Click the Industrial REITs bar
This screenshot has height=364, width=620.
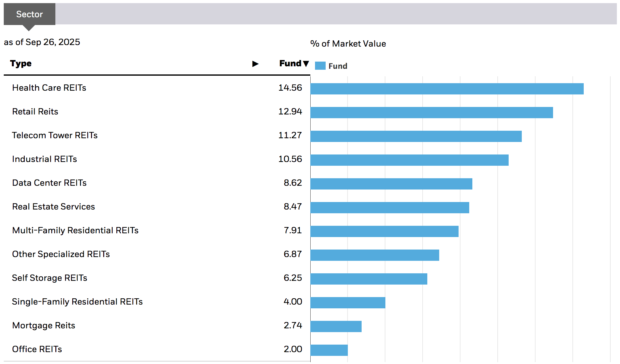coord(409,160)
